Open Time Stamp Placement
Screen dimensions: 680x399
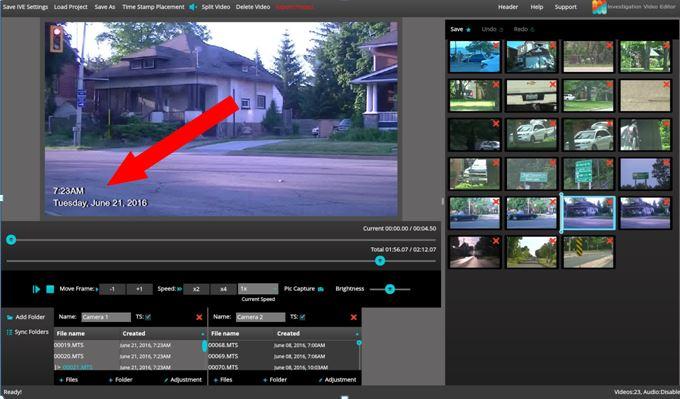(153, 7)
